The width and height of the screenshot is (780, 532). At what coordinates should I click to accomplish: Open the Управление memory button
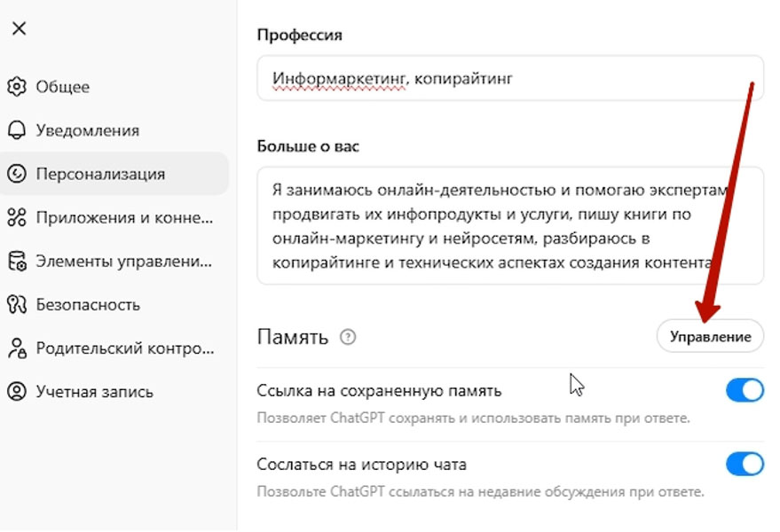pos(710,337)
